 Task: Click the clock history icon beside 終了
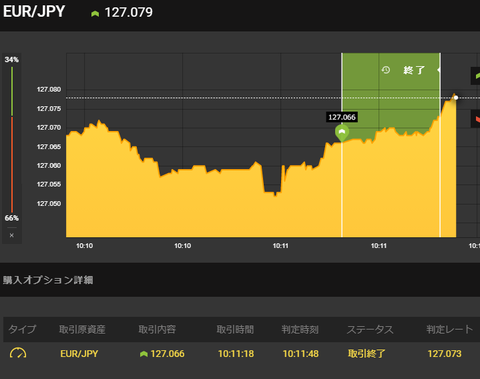click(386, 70)
